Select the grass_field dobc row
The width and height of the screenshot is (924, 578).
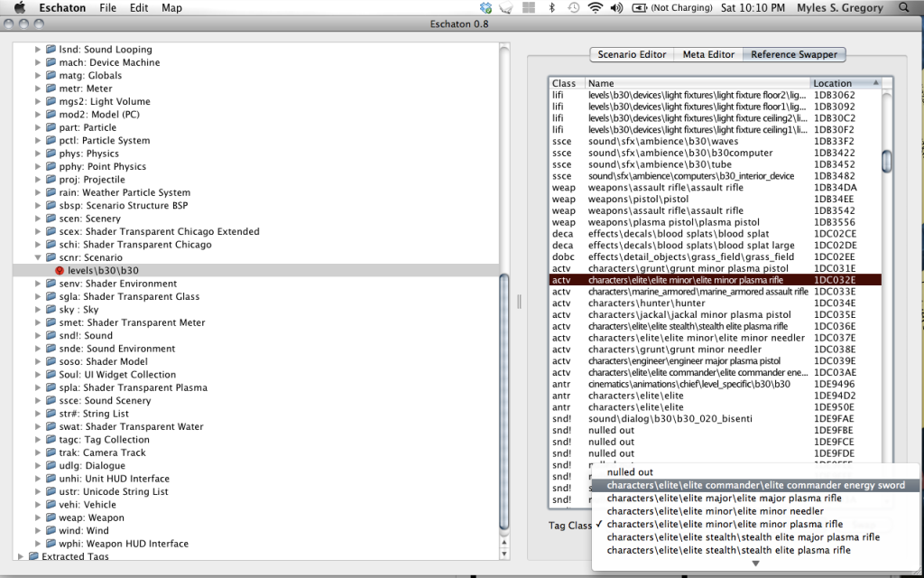[715, 257]
